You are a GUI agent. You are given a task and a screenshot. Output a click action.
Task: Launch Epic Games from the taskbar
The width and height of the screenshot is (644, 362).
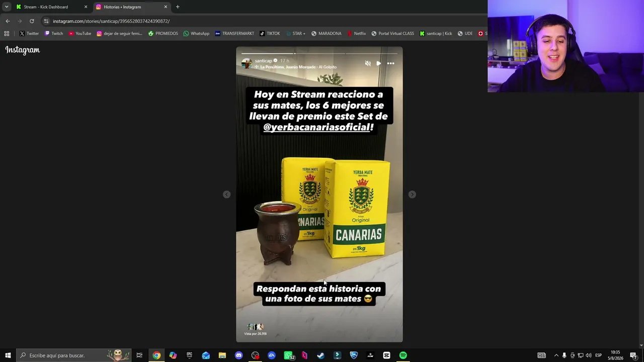click(189, 355)
